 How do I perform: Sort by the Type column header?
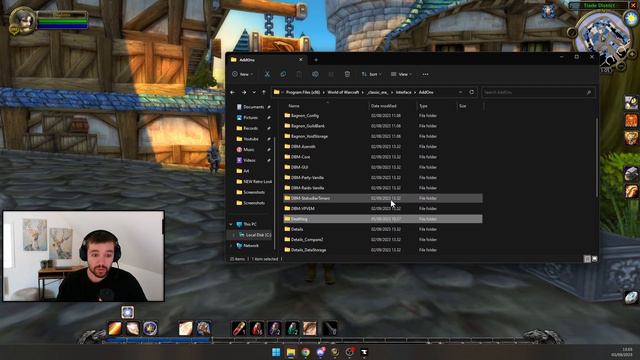point(423,106)
